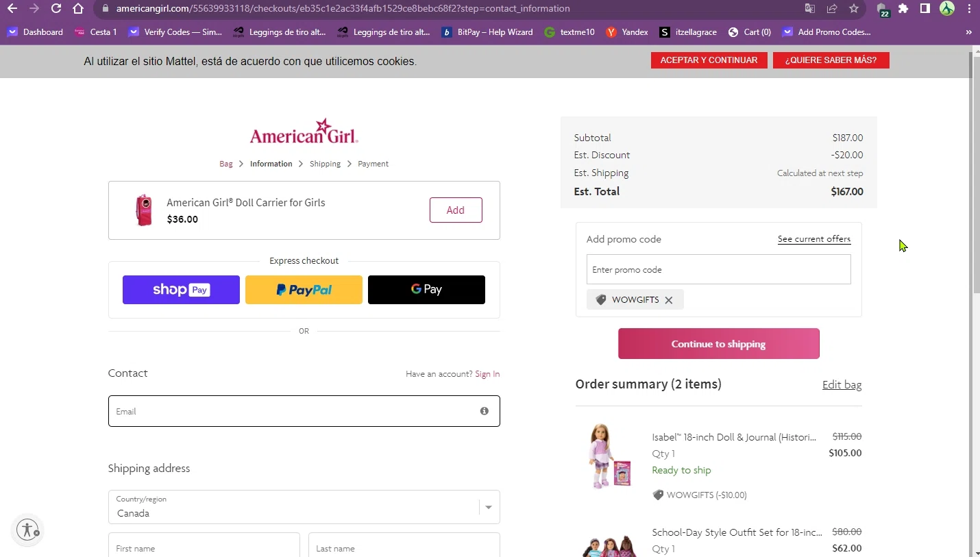Focus the Email input field
This screenshot has height=557, width=980.
coord(304,411)
